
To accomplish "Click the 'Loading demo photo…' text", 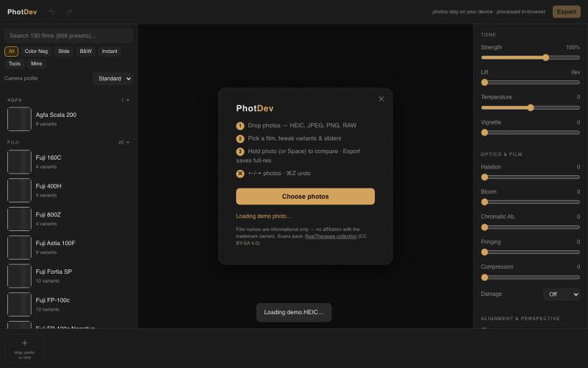I will pos(264,216).
